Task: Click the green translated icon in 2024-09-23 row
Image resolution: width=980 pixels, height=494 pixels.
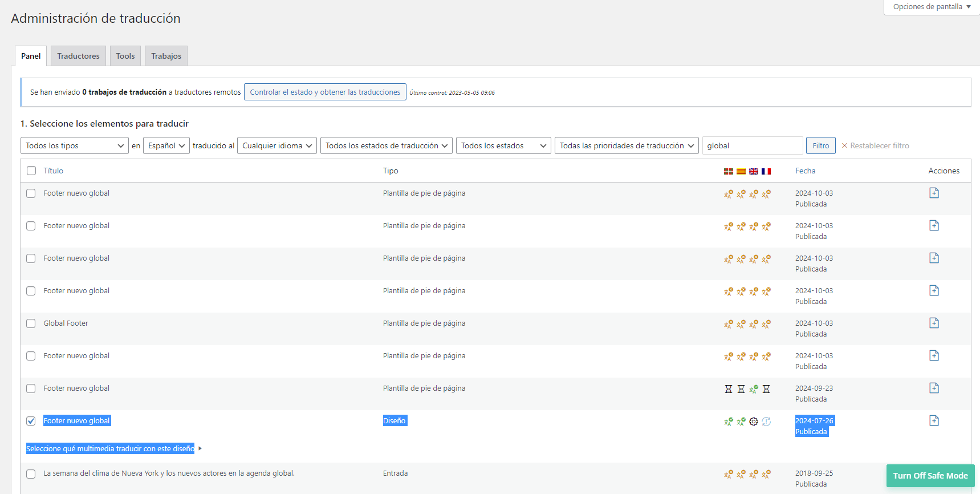Action: 754,389
